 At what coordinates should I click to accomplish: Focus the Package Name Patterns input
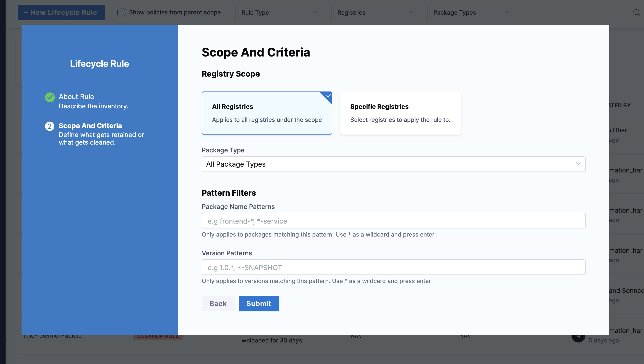click(393, 221)
